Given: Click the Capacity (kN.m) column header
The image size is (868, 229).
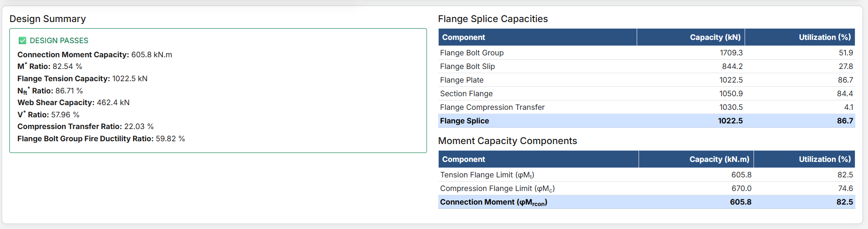Looking at the screenshot, I should coord(719,160).
